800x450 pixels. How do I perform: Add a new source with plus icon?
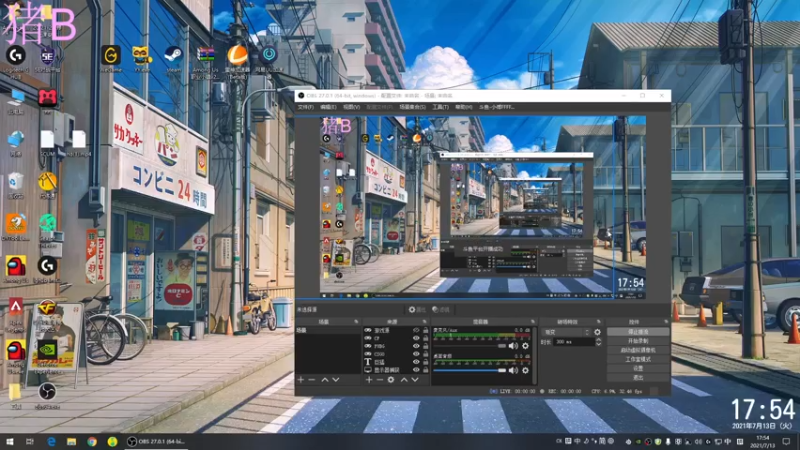(369, 380)
